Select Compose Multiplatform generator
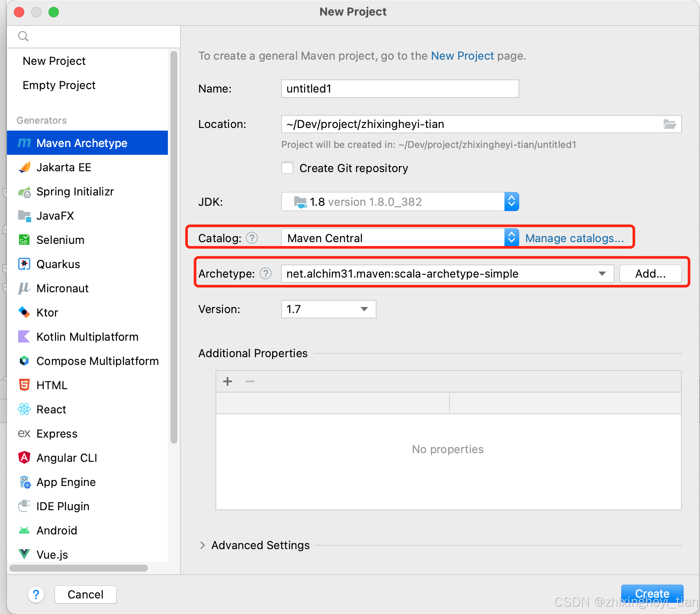 point(87,361)
